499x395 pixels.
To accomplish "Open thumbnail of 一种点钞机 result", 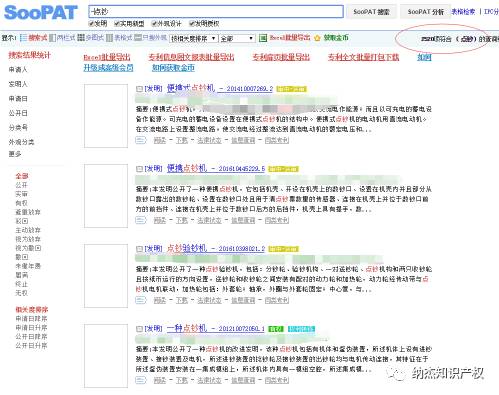I will click(x=106, y=356).
